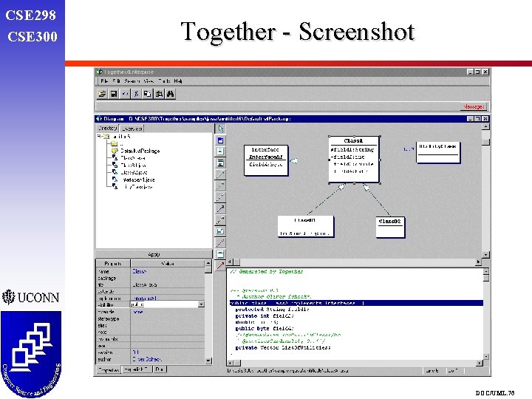Click the Cut scissors icon
532x399 pixels.
pyautogui.click(x=136, y=94)
